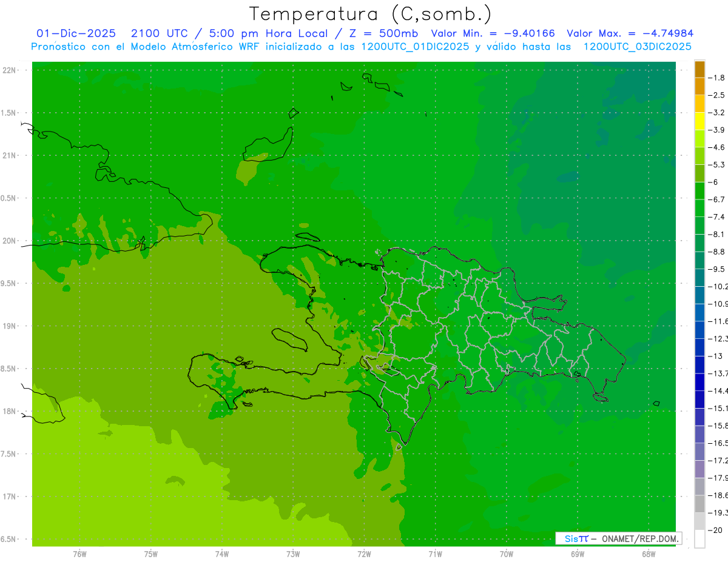728x562 pixels.
Task: Click the "Temperatura (C,somb.)" chart title
Action: tap(371, 14)
